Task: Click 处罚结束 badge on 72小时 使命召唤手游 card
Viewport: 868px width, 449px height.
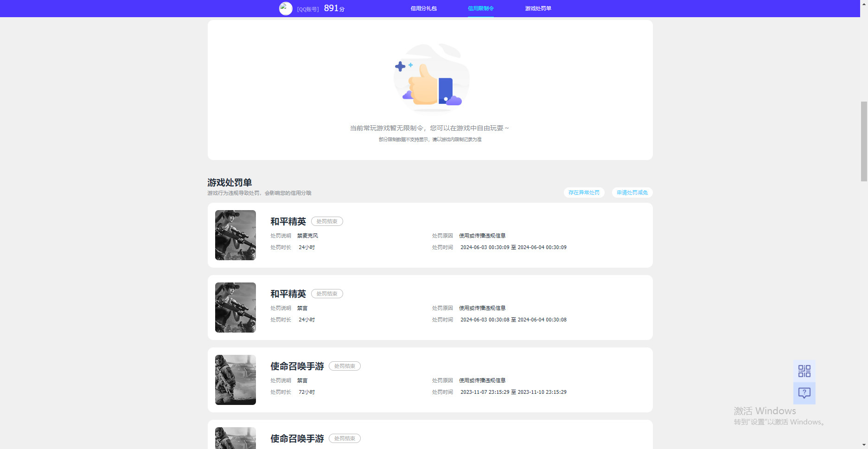Action: (x=345, y=366)
